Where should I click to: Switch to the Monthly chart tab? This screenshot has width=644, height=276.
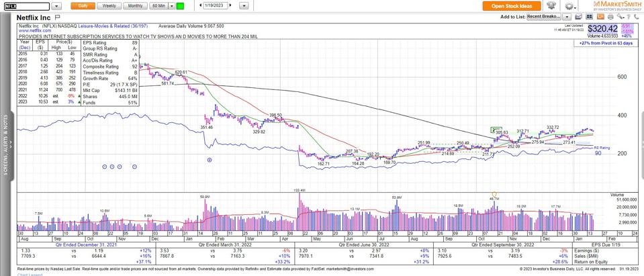pyautogui.click(x=136, y=6)
